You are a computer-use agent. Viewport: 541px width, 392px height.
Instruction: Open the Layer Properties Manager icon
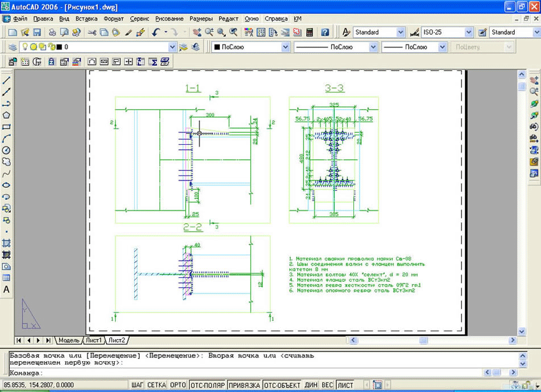point(13,47)
